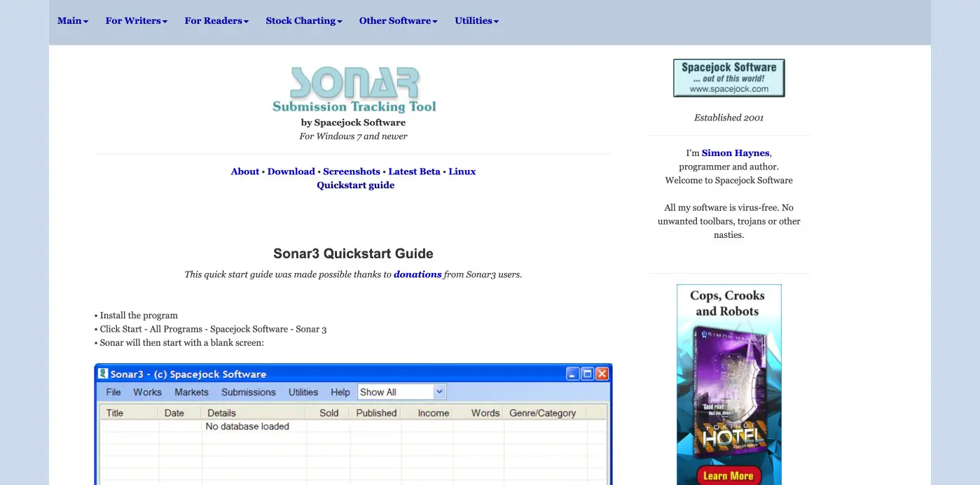
Task: Sort by the Genre/Category column header
Action: click(546, 413)
